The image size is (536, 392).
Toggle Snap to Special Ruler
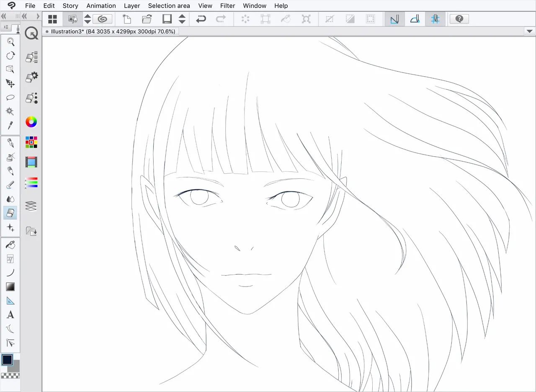coord(415,19)
